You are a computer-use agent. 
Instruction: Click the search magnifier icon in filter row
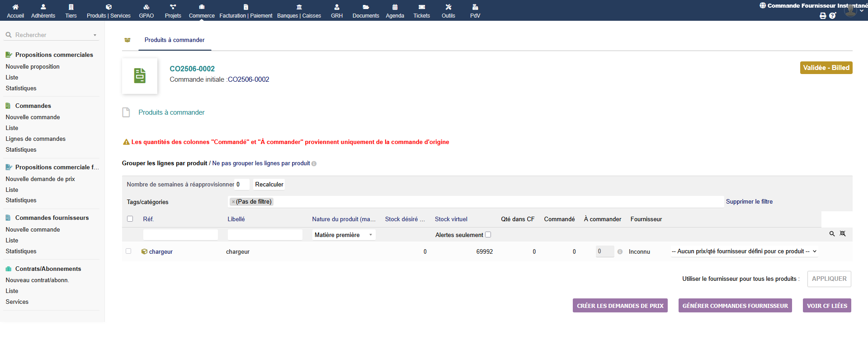point(832,234)
